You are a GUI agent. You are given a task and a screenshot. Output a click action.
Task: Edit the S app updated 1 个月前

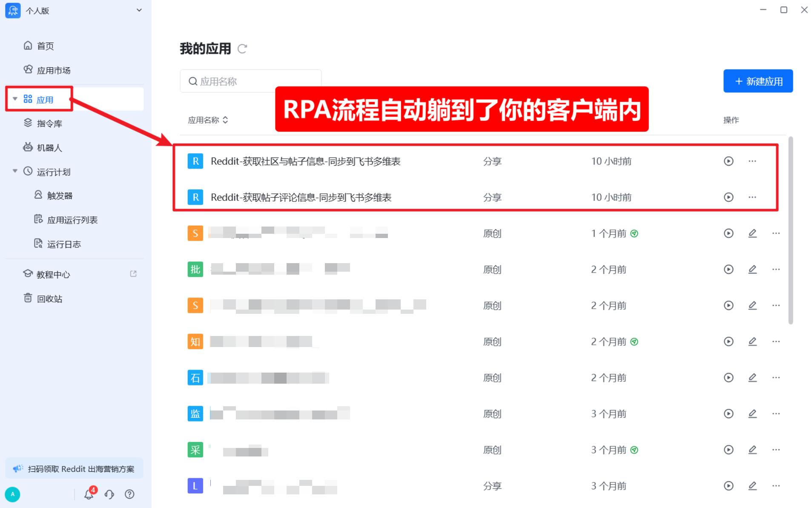pos(752,233)
